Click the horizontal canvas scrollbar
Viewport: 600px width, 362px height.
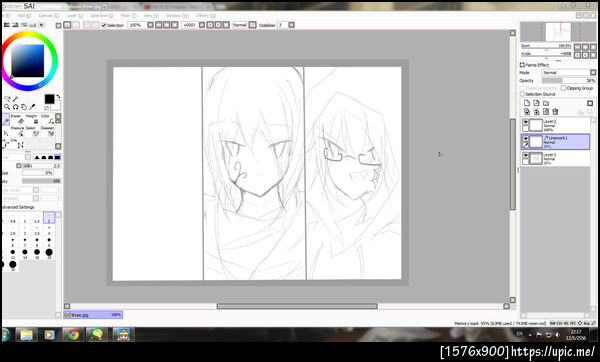click(x=297, y=306)
